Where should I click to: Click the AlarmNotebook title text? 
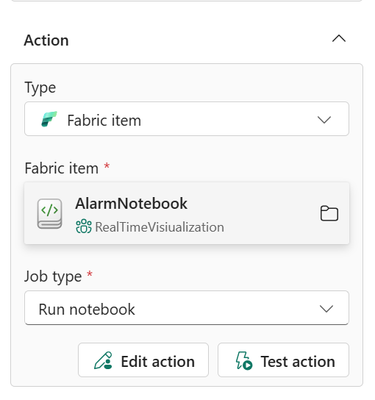[x=131, y=203]
